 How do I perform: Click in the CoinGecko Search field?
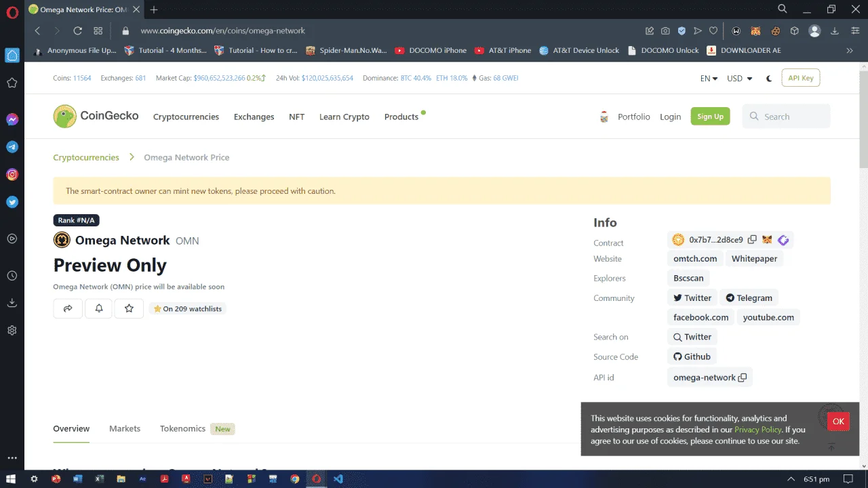(x=786, y=117)
